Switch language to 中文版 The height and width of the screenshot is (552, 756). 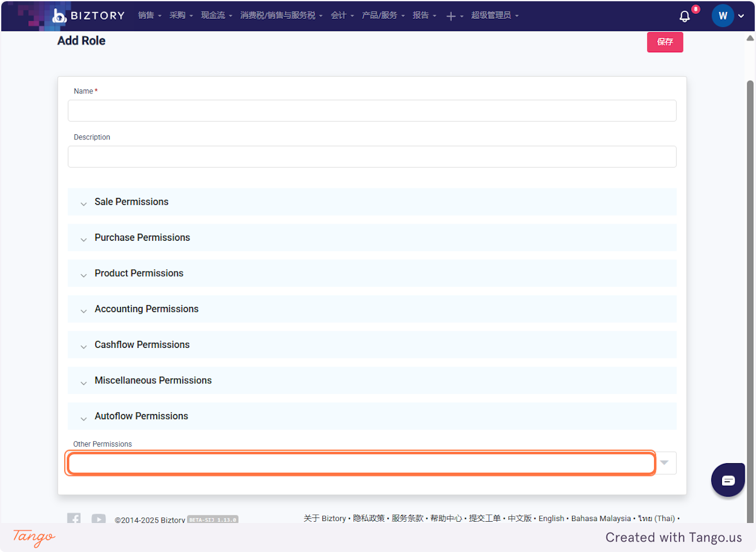pos(520,519)
